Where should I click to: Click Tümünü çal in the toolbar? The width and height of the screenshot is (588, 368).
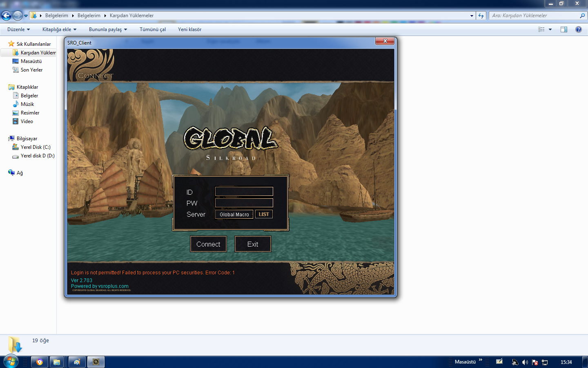point(153,29)
